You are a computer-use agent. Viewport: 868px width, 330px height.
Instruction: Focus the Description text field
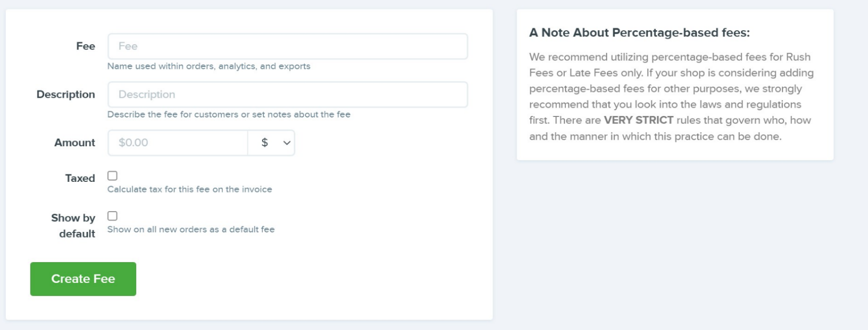[x=288, y=94]
